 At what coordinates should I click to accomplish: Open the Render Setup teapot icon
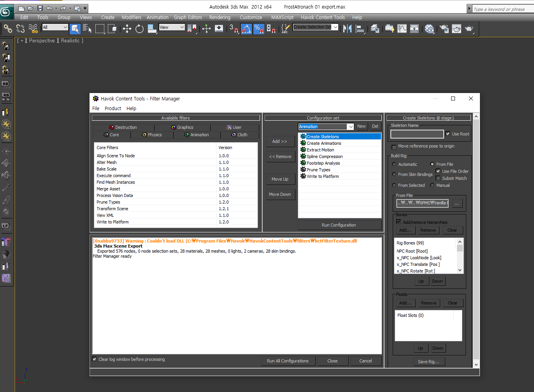point(444,28)
